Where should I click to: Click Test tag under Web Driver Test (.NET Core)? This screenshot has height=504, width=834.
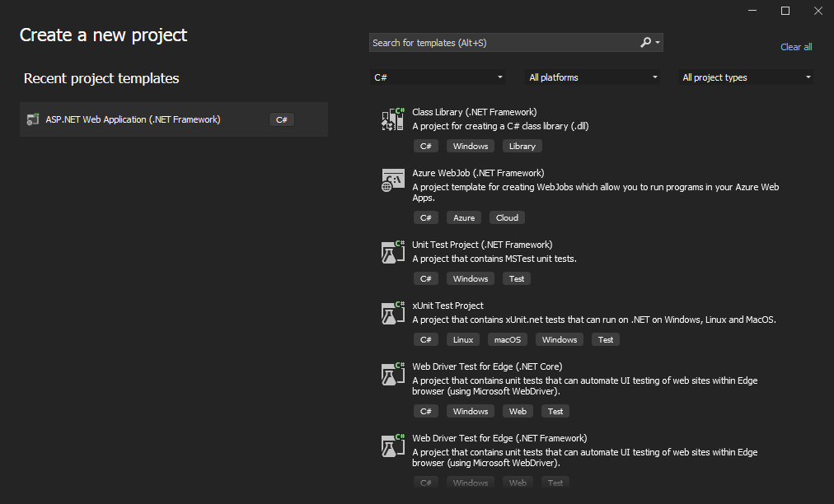pos(555,412)
